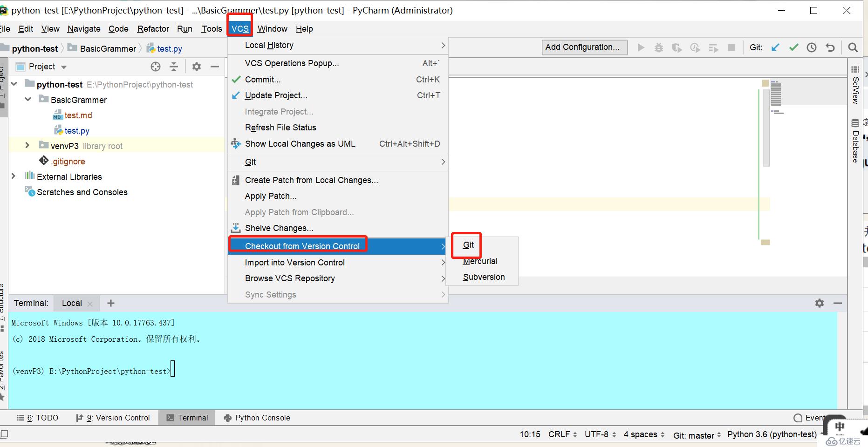Open Terminal panel settings gear

tap(820, 303)
